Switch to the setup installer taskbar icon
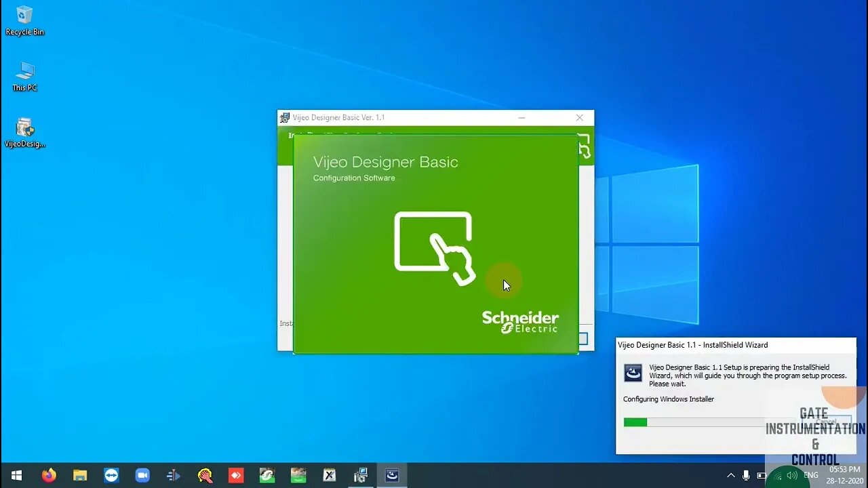Viewport: 868px width, 488px height. pyautogui.click(x=361, y=475)
